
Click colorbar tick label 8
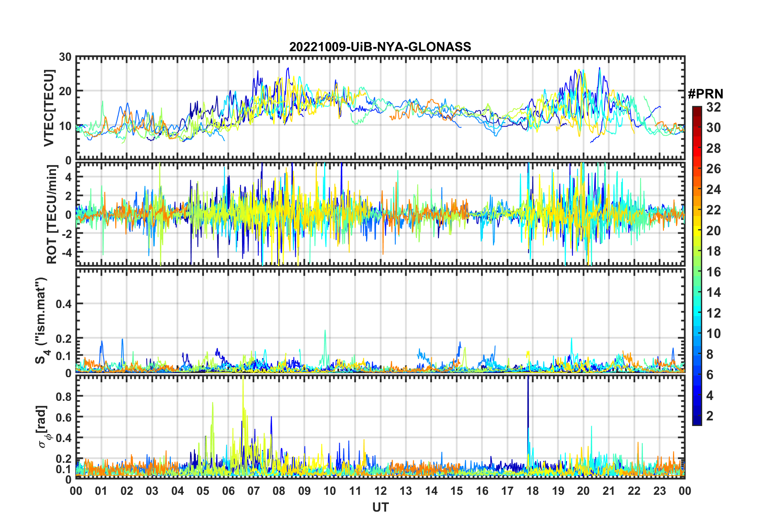pos(710,354)
